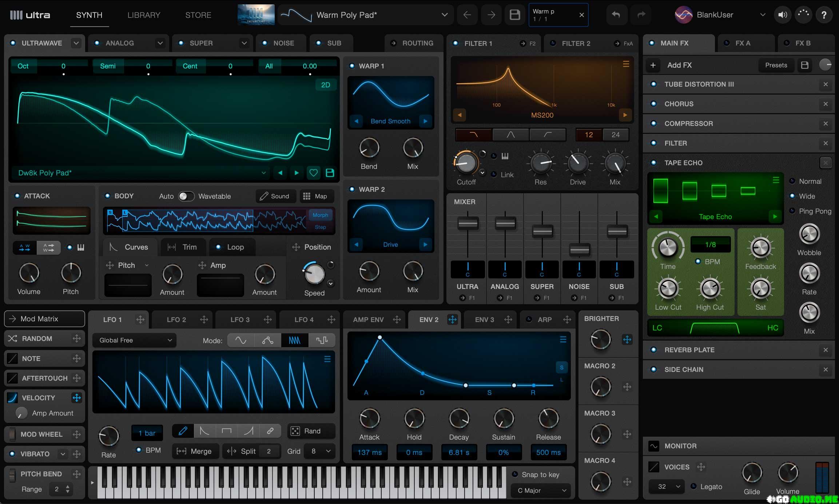This screenshot has width=839, height=504.
Task: Expand the ULTRAWAVE oscillator type dropdown
Action: (x=76, y=43)
